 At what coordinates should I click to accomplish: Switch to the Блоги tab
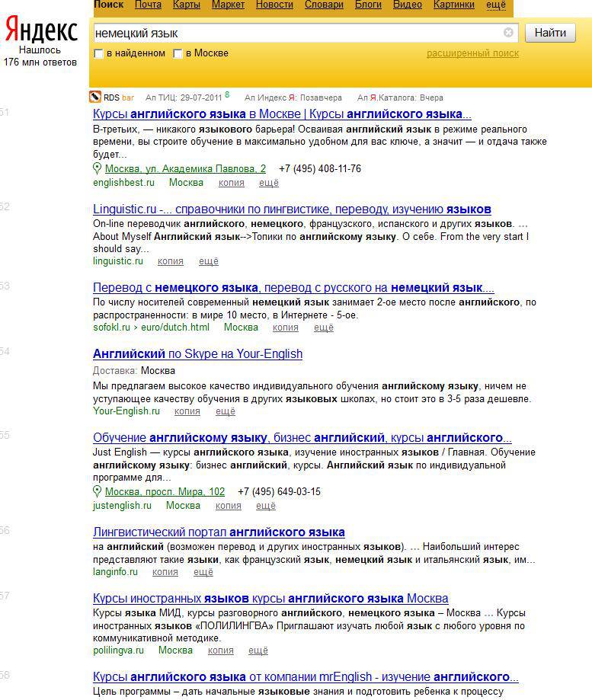click(x=368, y=5)
